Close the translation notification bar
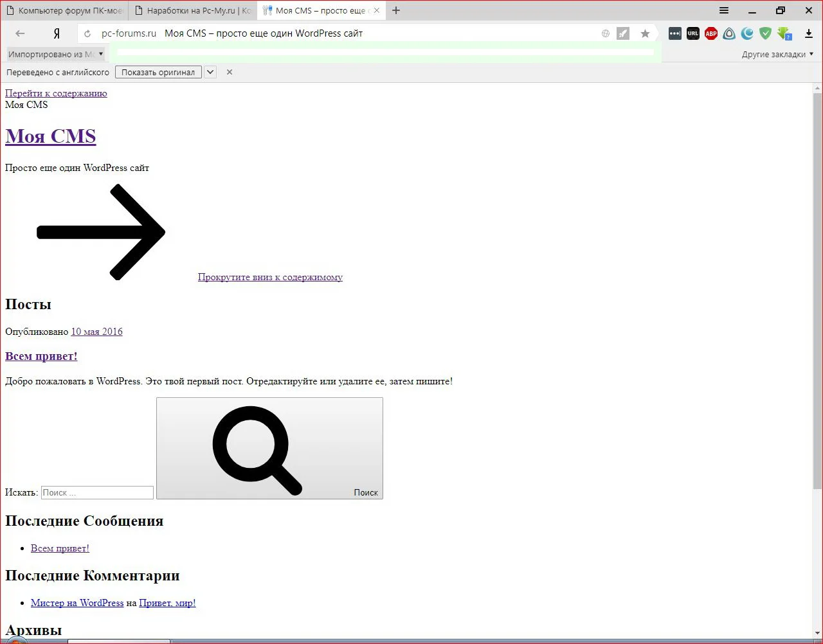This screenshot has width=823, height=644. pos(230,72)
